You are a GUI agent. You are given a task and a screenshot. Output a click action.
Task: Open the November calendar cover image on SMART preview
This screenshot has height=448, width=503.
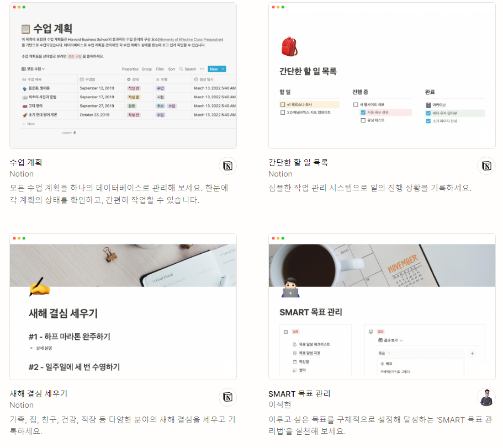(382, 265)
